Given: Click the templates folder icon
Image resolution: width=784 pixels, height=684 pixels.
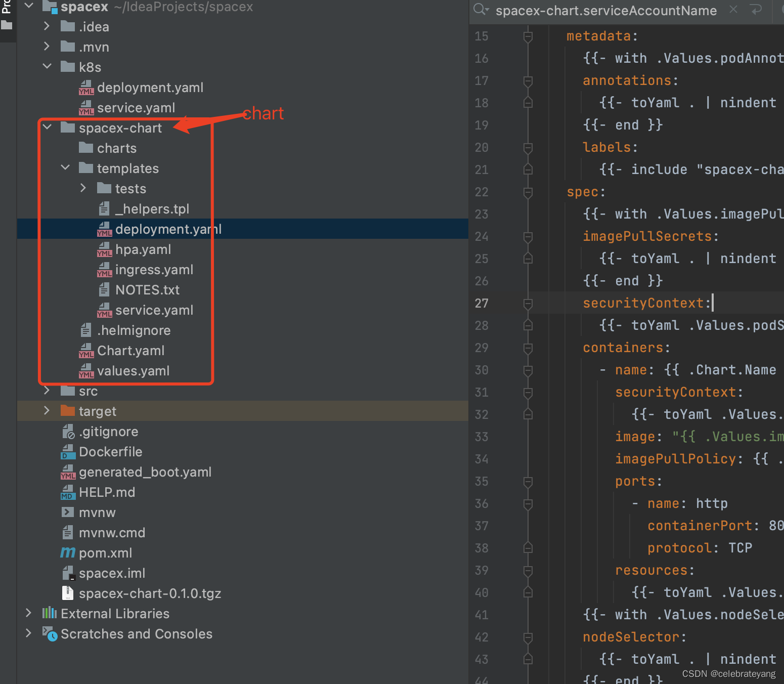Looking at the screenshot, I should tap(86, 167).
